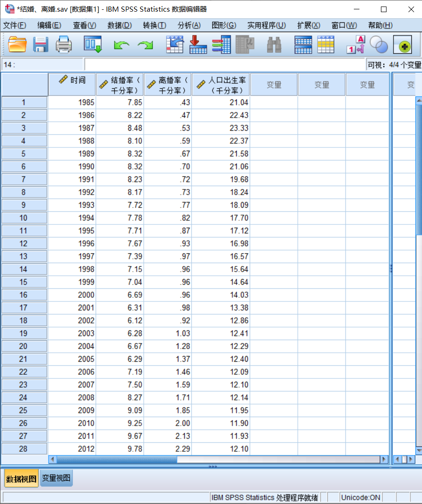Image resolution: width=422 pixels, height=504 pixels.
Task: Select the 数据视图 tab
Action: (x=21, y=478)
